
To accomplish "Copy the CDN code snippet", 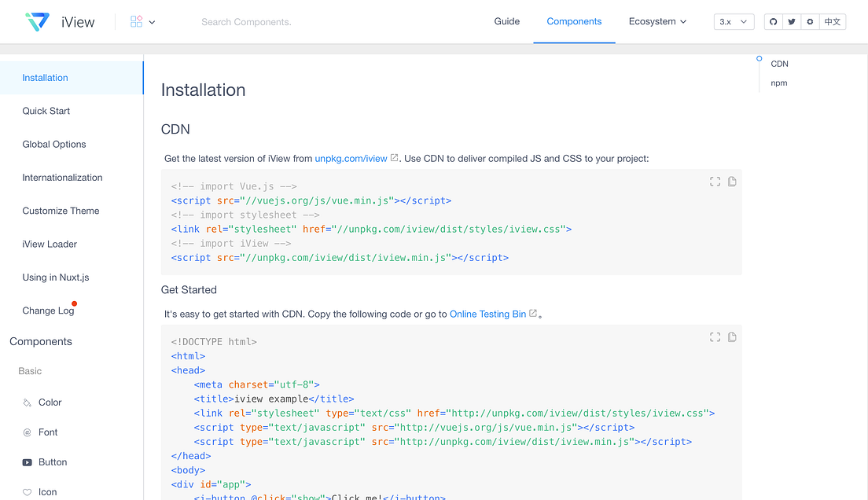I will coord(732,181).
